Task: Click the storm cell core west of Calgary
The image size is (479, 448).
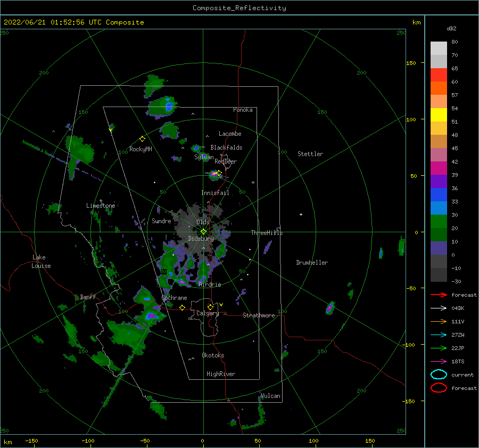Action: (x=151, y=315)
